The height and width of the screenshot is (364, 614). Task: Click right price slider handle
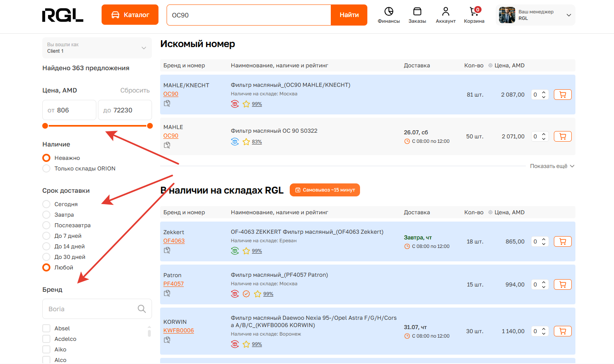(x=150, y=126)
